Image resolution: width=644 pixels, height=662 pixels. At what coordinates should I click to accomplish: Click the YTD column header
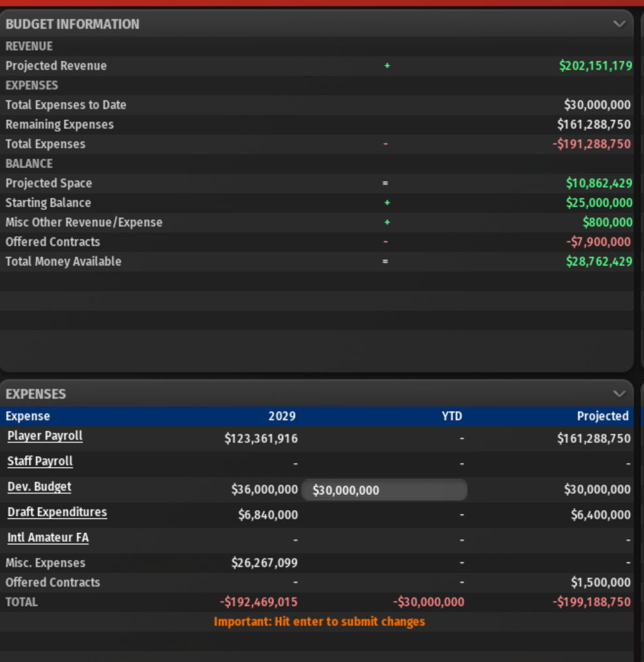point(452,416)
